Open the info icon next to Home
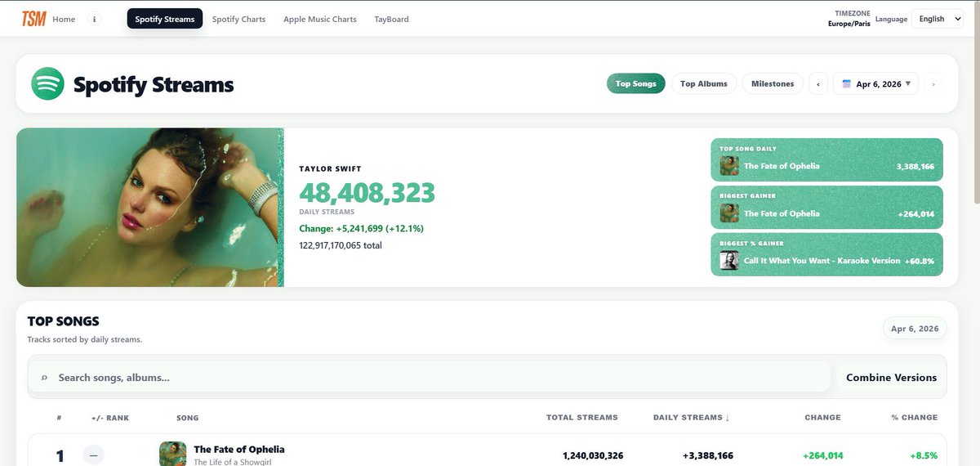Screen dimensions: 980x466 click(x=94, y=19)
